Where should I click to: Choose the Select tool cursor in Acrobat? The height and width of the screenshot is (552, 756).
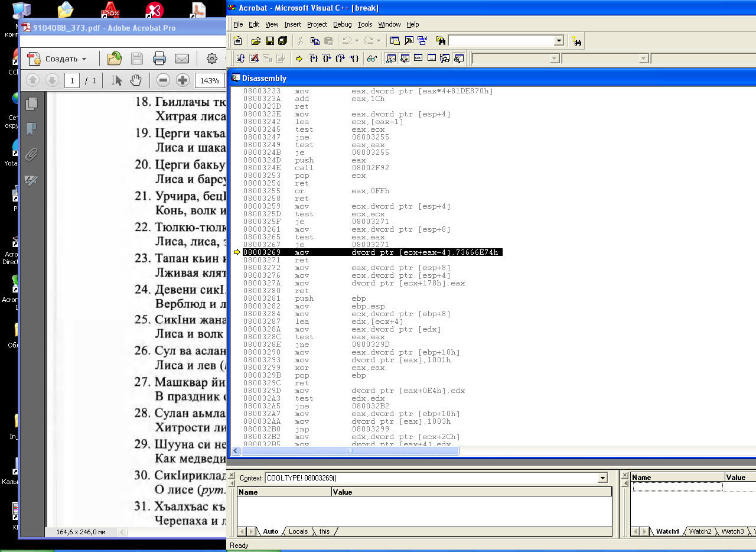(116, 80)
